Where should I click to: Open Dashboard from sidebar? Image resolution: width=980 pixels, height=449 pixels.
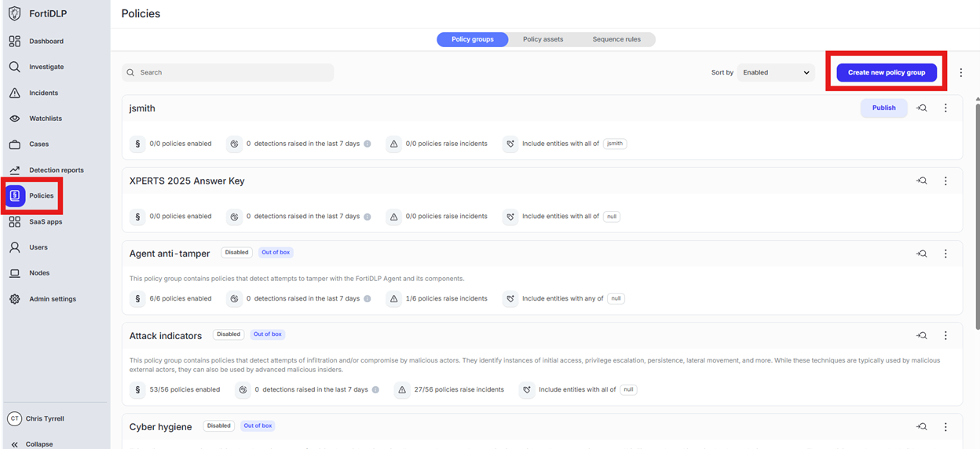point(46,41)
